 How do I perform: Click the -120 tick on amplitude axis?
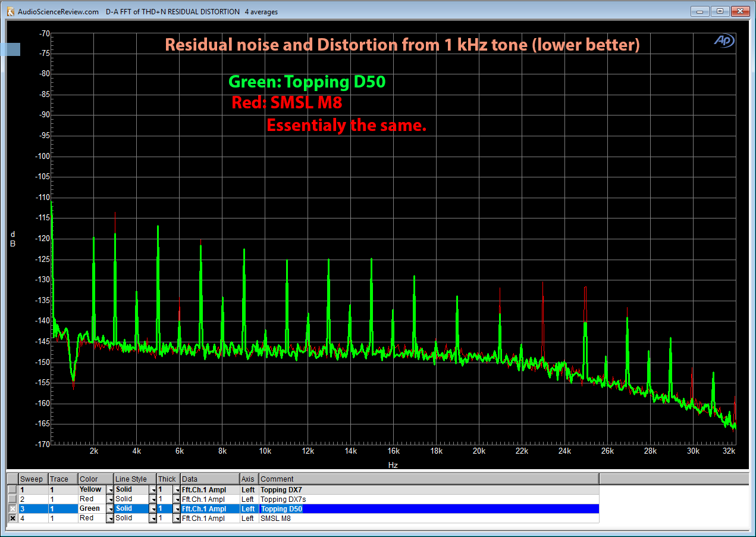pos(42,238)
